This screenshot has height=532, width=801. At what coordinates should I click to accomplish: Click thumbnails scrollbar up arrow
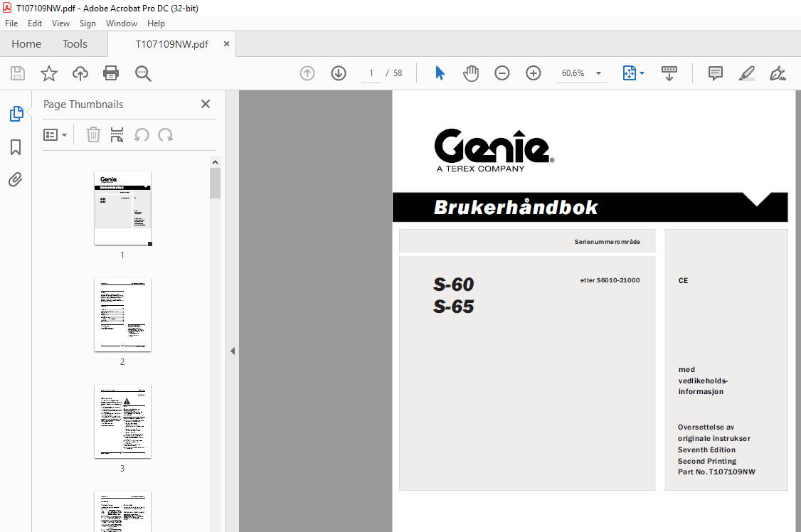point(215,162)
